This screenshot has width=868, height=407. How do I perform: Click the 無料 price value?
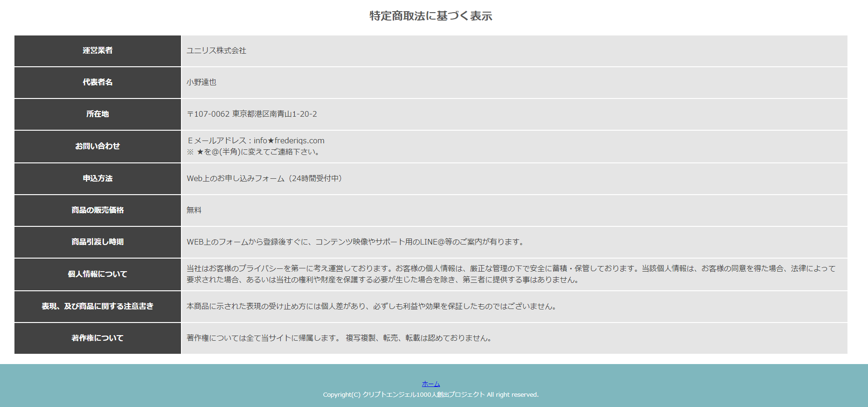pos(194,210)
